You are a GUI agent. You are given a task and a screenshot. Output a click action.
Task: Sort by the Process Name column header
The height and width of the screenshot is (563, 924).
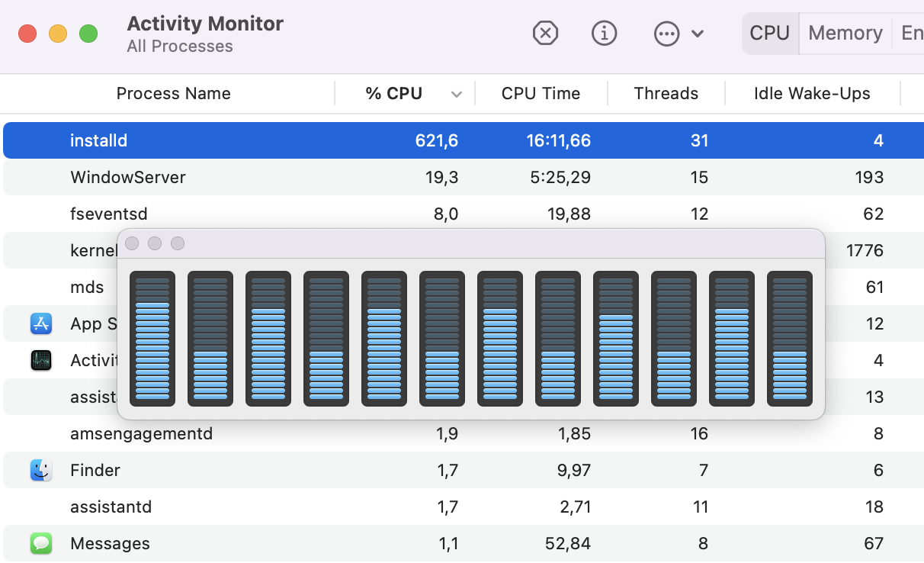tap(173, 94)
